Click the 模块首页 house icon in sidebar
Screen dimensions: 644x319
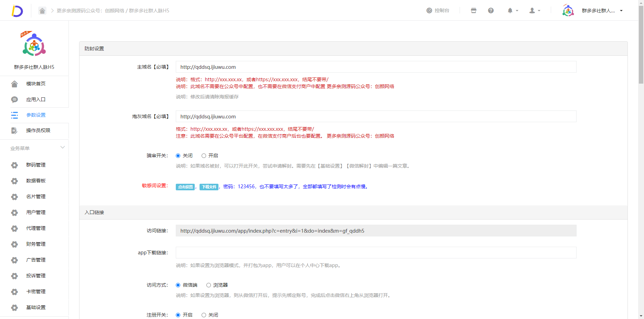click(x=14, y=84)
